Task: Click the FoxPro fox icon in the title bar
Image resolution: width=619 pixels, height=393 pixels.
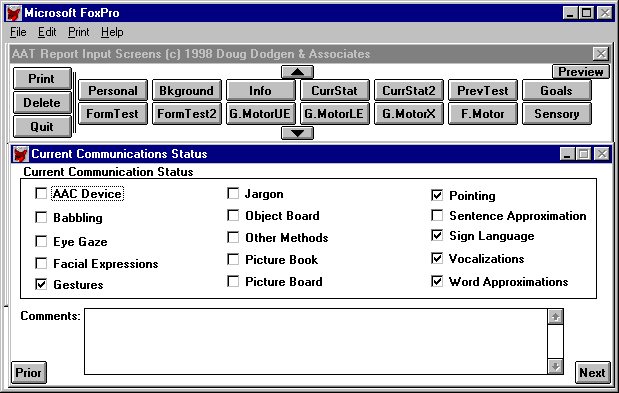Action: point(14,13)
